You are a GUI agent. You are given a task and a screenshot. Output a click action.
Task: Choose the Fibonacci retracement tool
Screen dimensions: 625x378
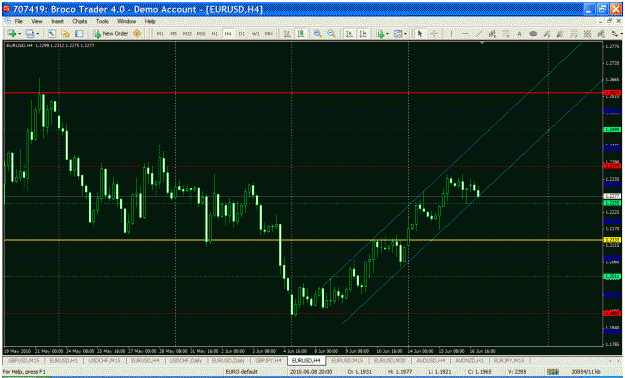(506, 34)
